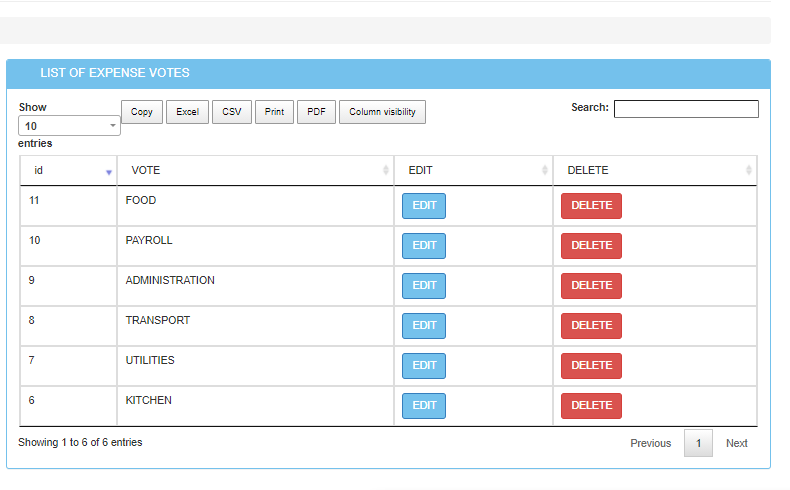Export table to Excel
The width and height of the screenshot is (790, 490).
click(187, 112)
